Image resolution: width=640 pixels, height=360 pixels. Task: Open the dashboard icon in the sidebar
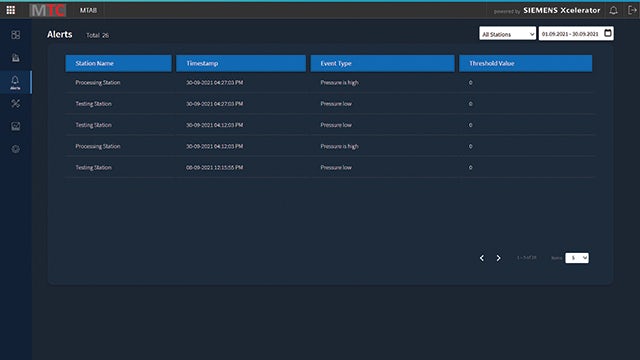[16, 35]
